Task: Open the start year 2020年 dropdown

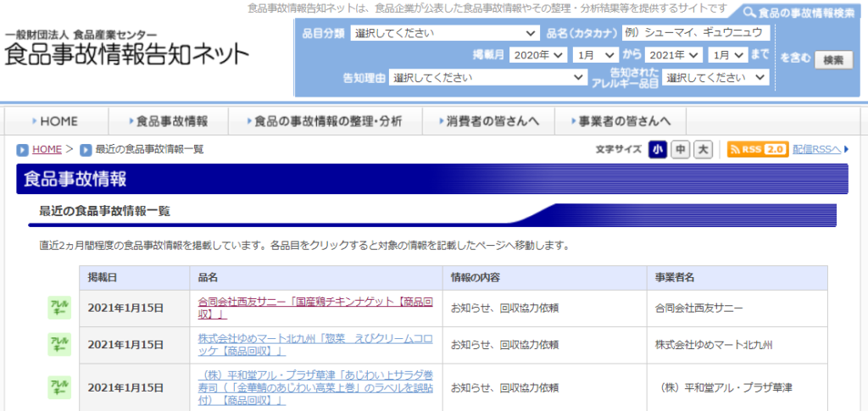Action: click(538, 55)
